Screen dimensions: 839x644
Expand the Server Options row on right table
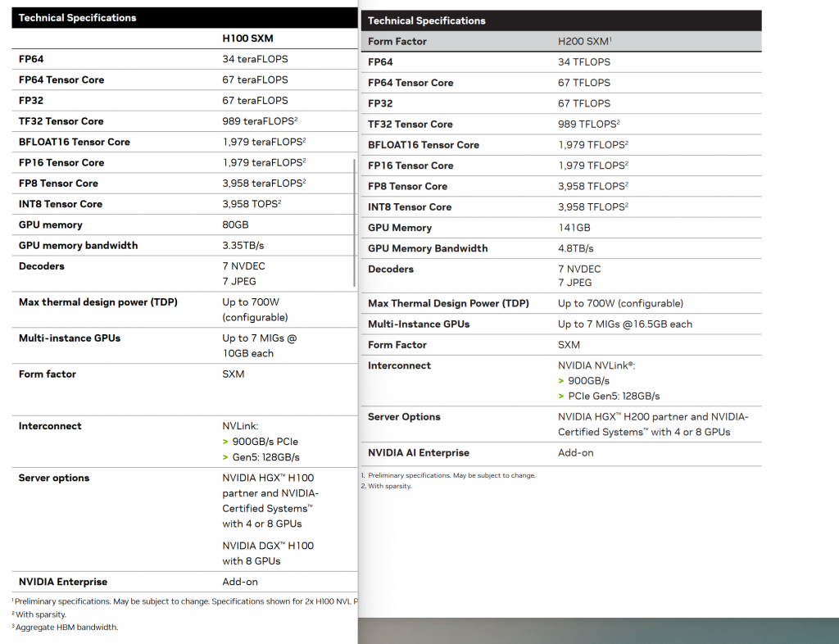pos(405,417)
